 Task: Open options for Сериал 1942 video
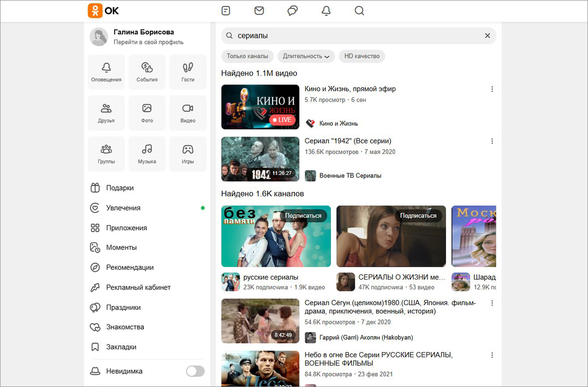[x=492, y=141]
